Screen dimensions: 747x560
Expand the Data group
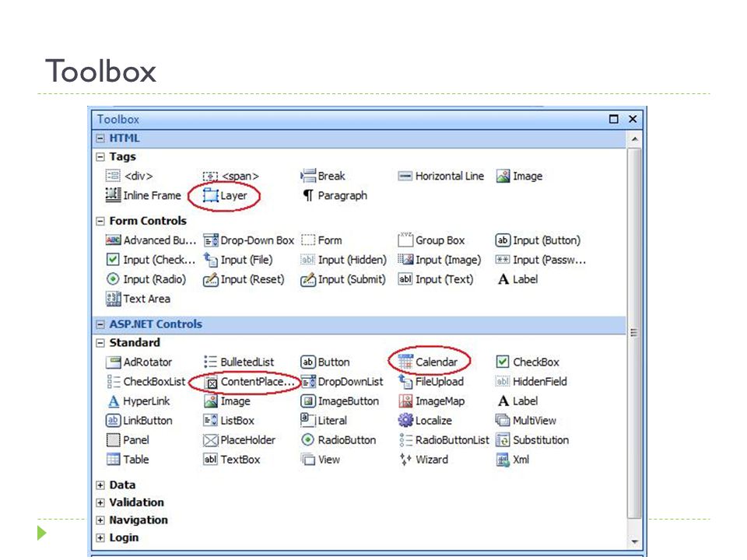click(x=100, y=485)
